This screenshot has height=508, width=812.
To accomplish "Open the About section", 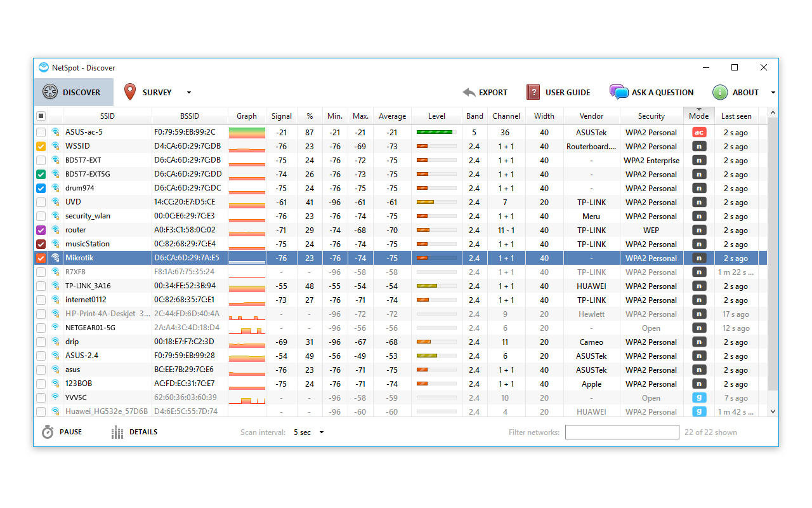I will pyautogui.click(x=736, y=92).
